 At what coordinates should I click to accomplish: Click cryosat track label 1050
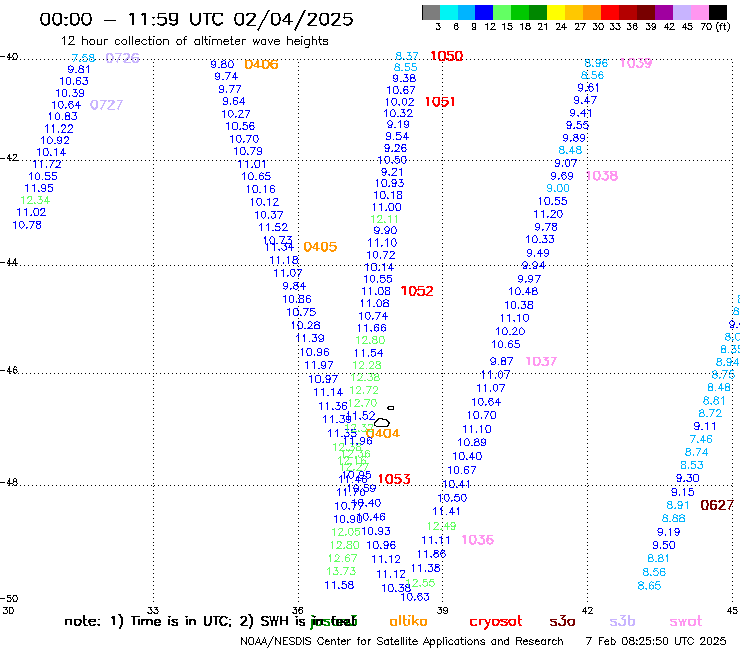coord(446,56)
